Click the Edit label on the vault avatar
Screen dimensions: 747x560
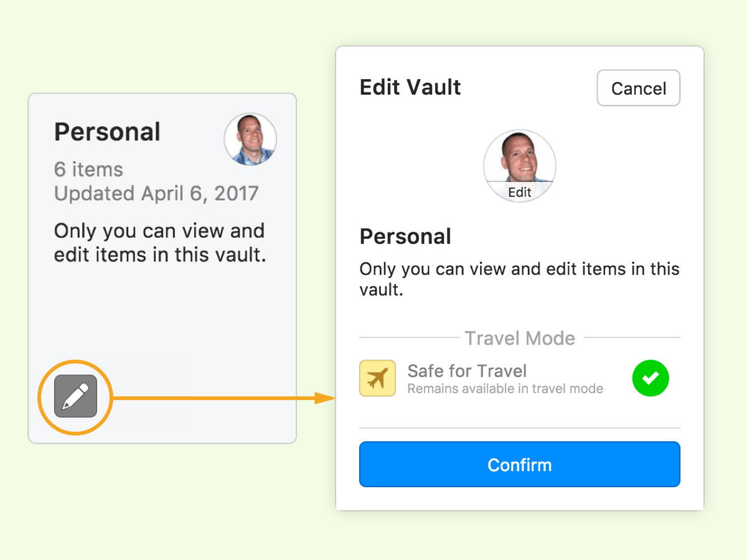520,192
